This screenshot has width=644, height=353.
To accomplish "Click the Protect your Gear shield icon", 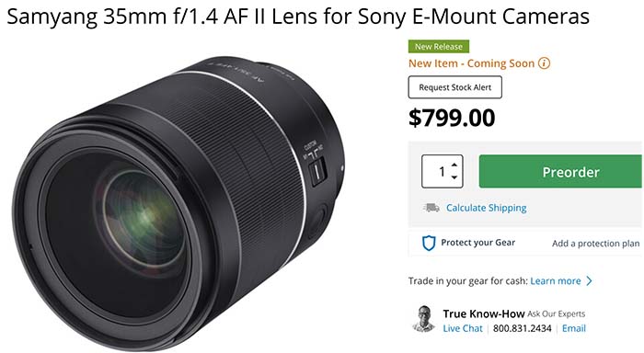I will point(429,243).
